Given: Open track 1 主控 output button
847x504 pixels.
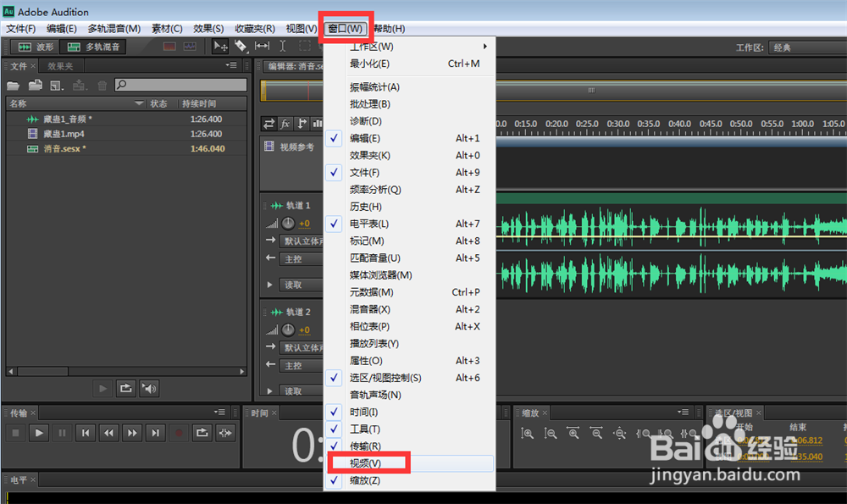Looking at the screenshot, I should pos(302,259).
